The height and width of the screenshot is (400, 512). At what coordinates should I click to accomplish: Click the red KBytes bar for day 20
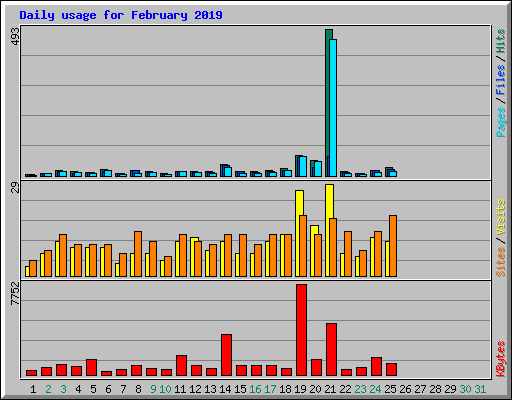click(x=317, y=368)
